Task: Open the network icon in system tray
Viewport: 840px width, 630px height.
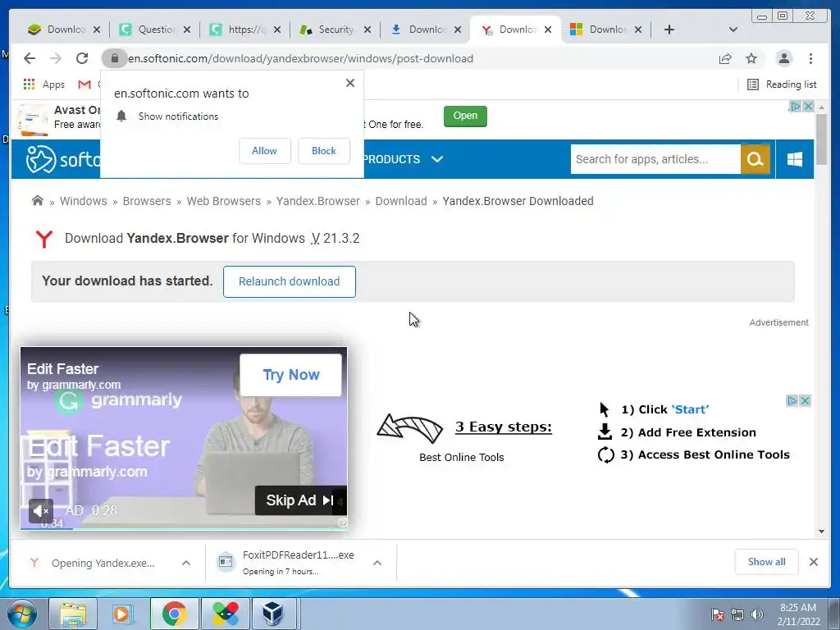Action: tap(737, 614)
